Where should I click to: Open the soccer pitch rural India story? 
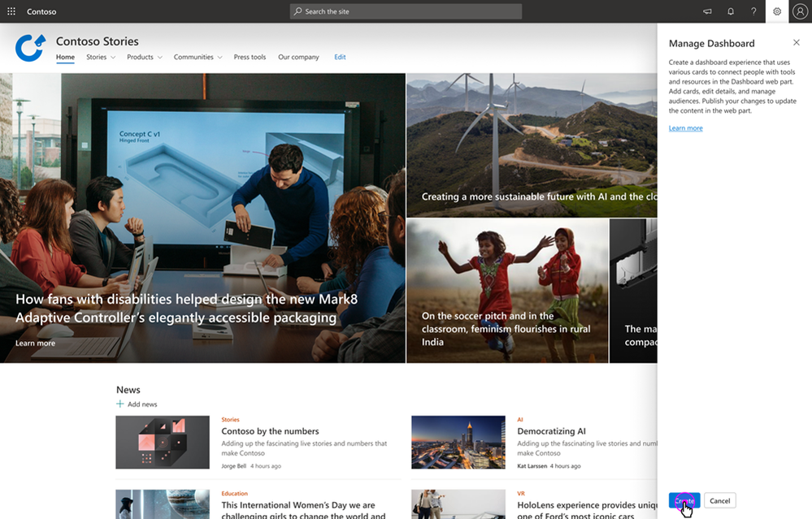tap(507, 291)
